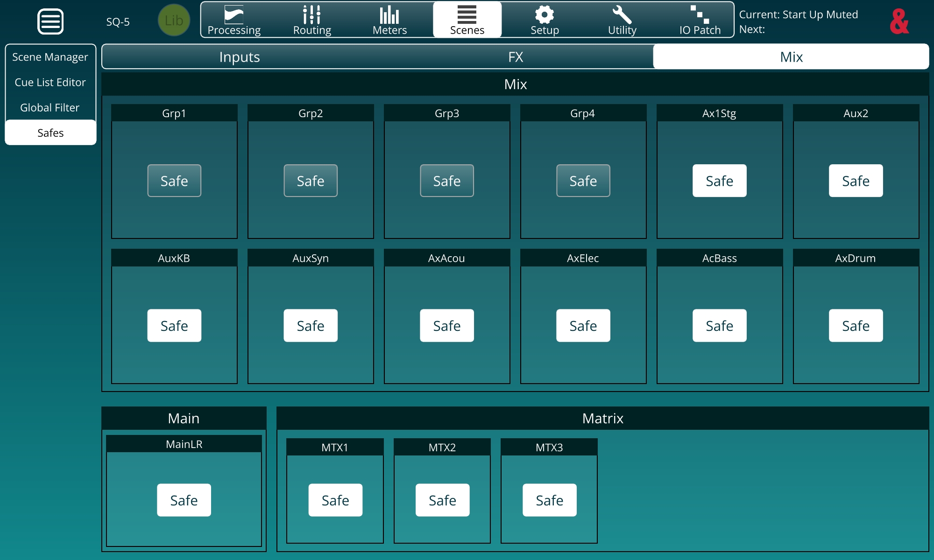The height and width of the screenshot is (560, 934).
Task: Select Global Filter in sidebar
Action: (50, 107)
